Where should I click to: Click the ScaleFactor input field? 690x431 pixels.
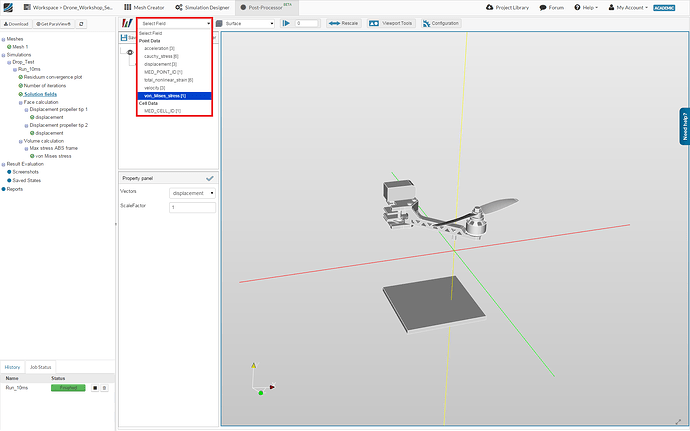pos(192,207)
